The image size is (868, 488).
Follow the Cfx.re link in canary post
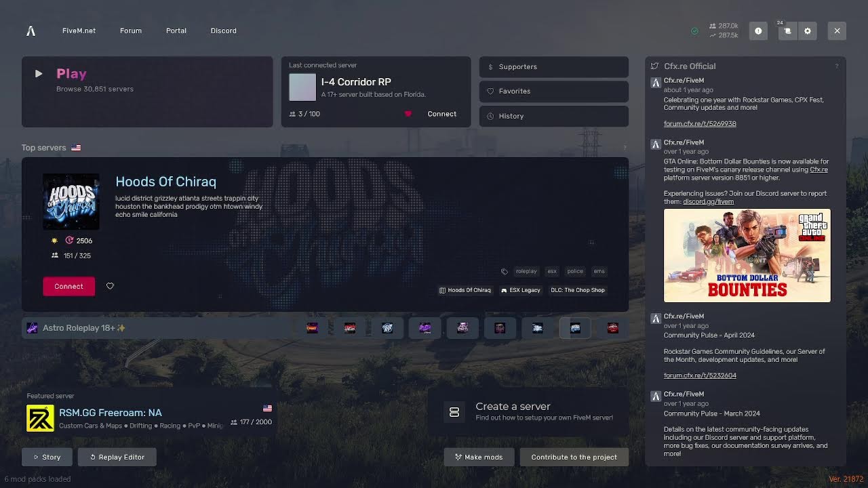coord(818,169)
